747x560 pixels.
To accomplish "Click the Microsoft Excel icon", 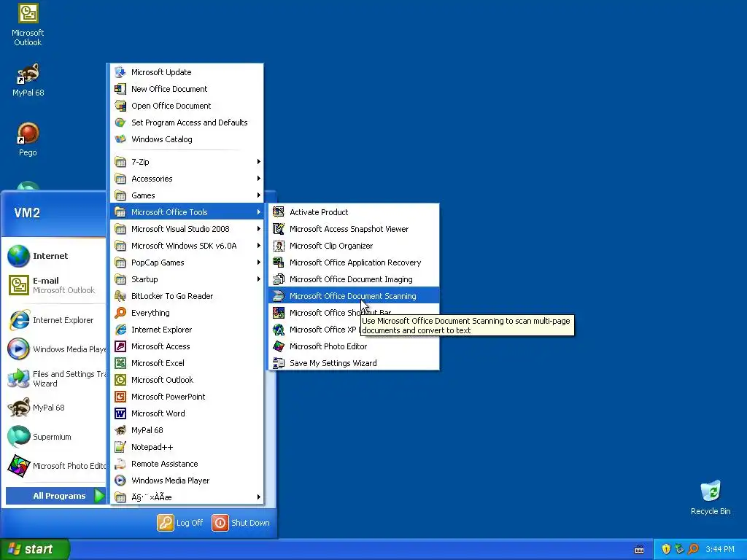I will click(120, 363).
